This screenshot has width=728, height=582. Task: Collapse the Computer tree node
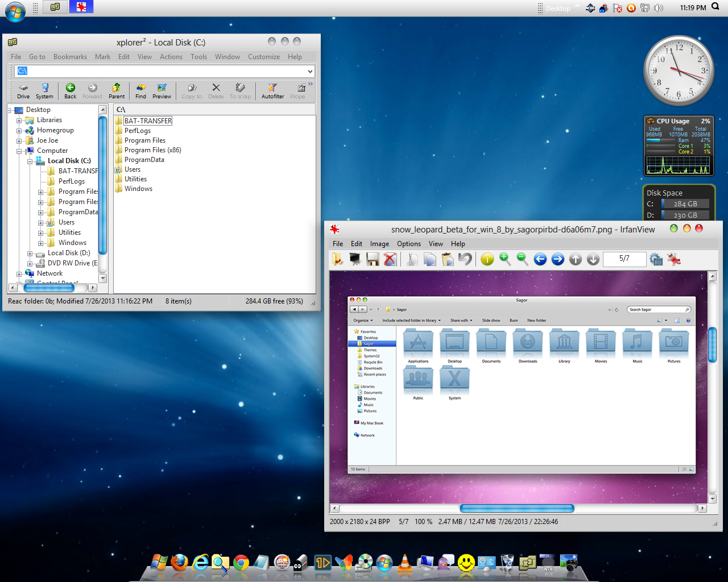(19, 151)
